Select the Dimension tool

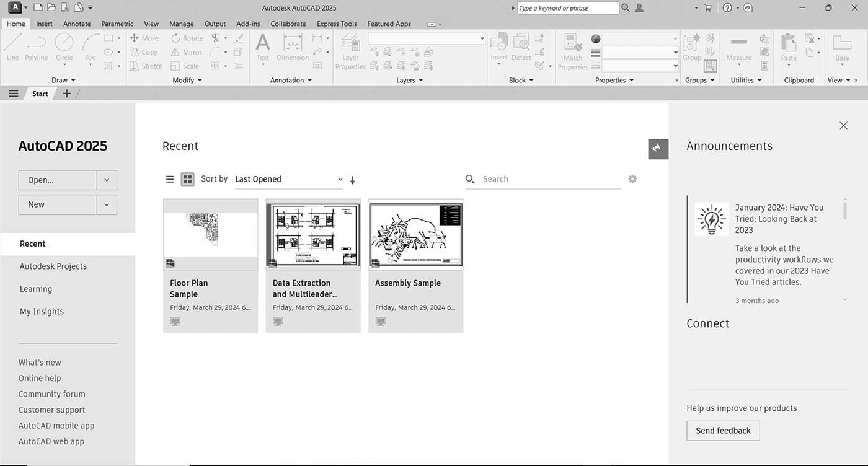(x=293, y=47)
